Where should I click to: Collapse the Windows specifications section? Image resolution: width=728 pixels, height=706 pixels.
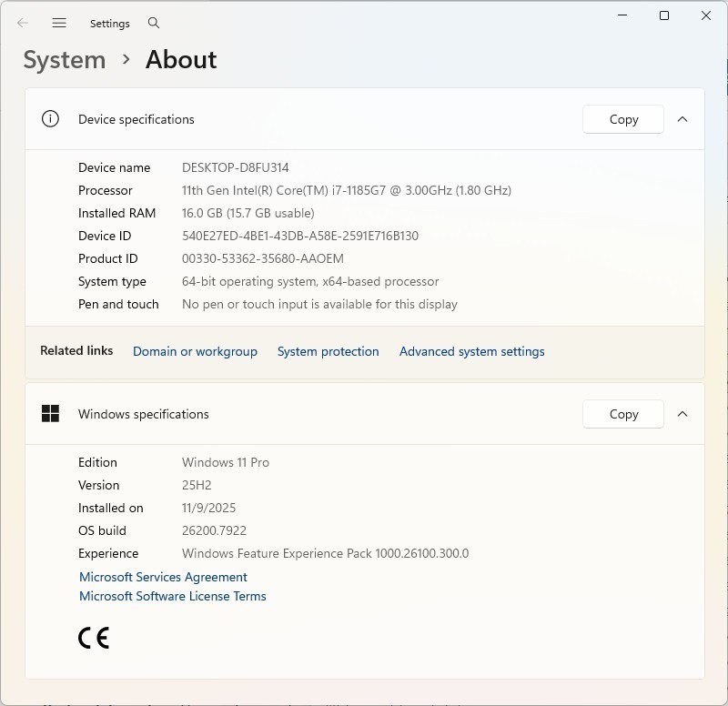click(x=682, y=414)
